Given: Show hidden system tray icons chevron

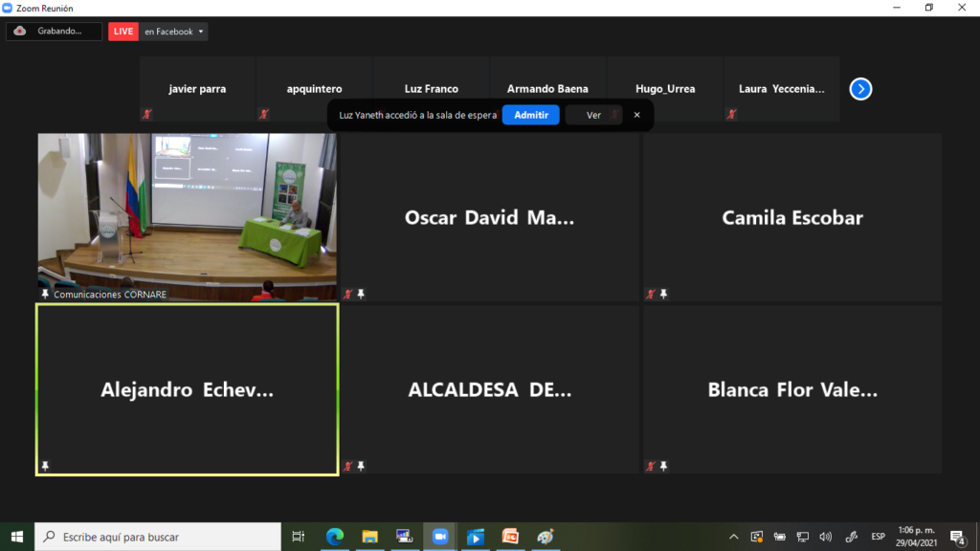Looking at the screenshot, I should click(734, 537).
